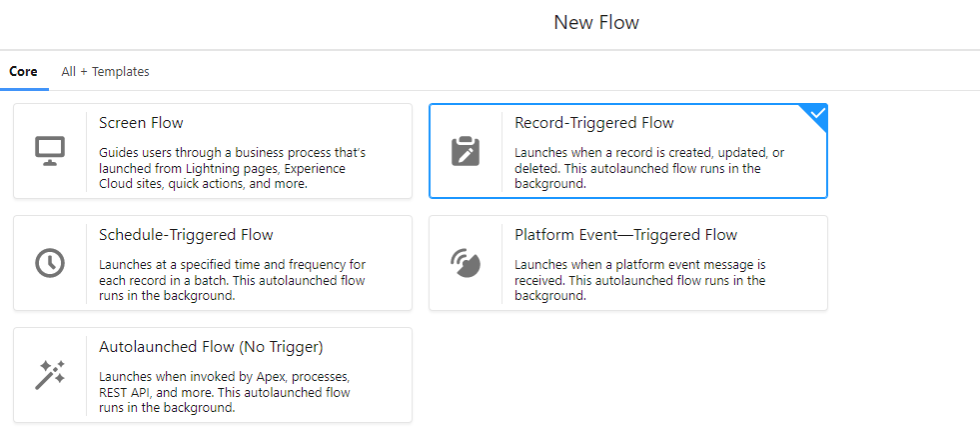Click the Record-Triggered Flow description text
The image size is (980, 445).
tap(649, 168)
